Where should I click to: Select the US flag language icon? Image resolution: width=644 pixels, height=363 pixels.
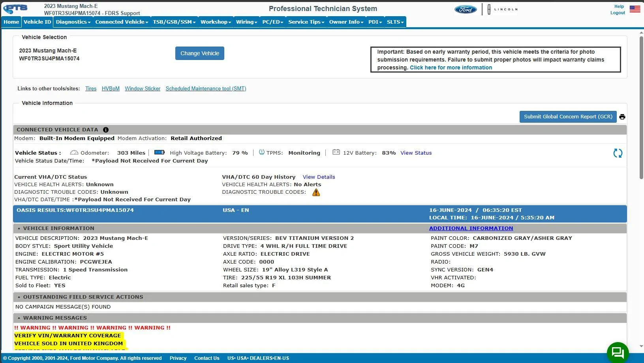point(635,9)
